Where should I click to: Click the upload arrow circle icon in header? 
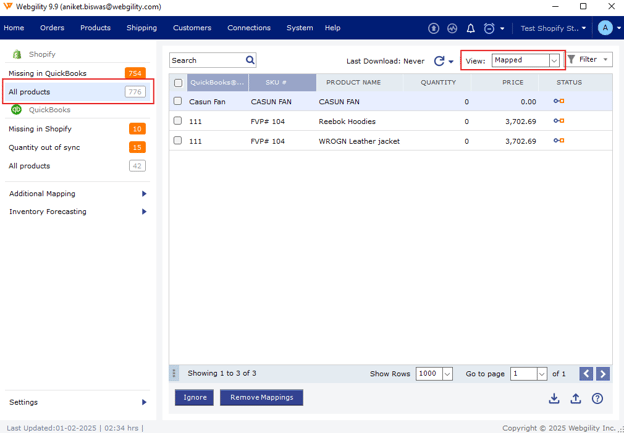point(433,29)
